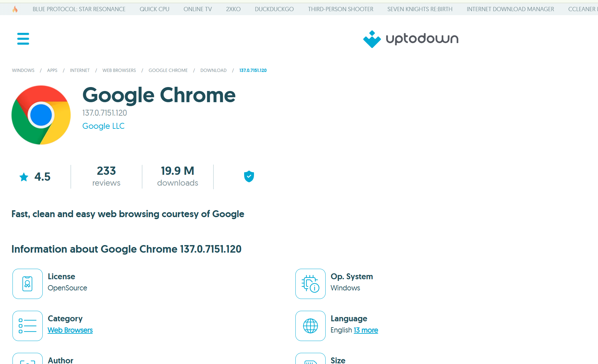The width and height of the screenshot is (598, 364).
Task: Click the Author label
Action: (60, 360)
